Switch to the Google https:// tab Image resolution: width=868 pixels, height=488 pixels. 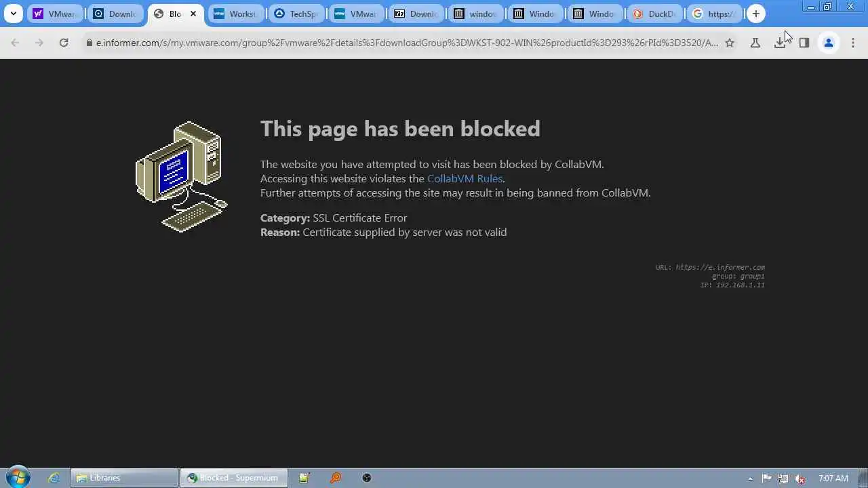coord(713,14)
